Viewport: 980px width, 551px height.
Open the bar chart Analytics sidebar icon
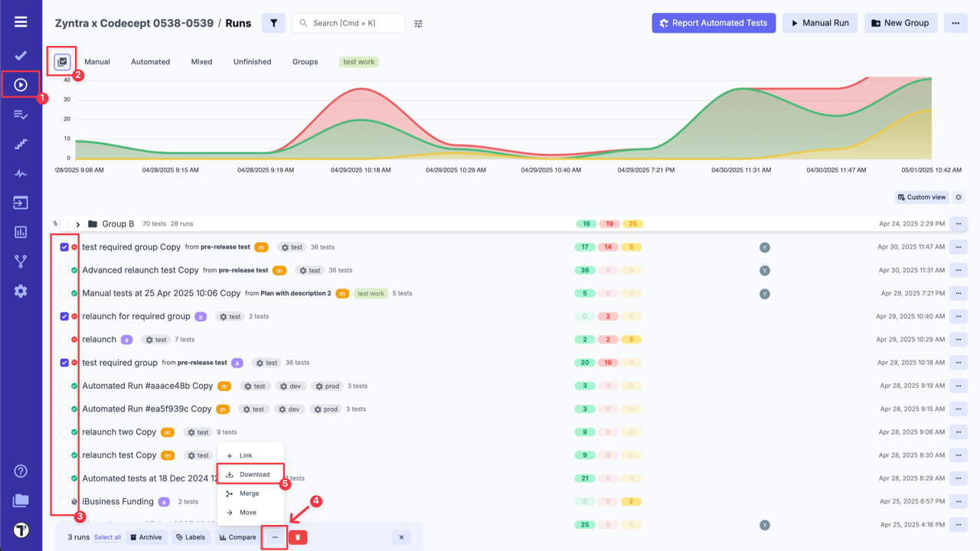[x=21, y=232]
